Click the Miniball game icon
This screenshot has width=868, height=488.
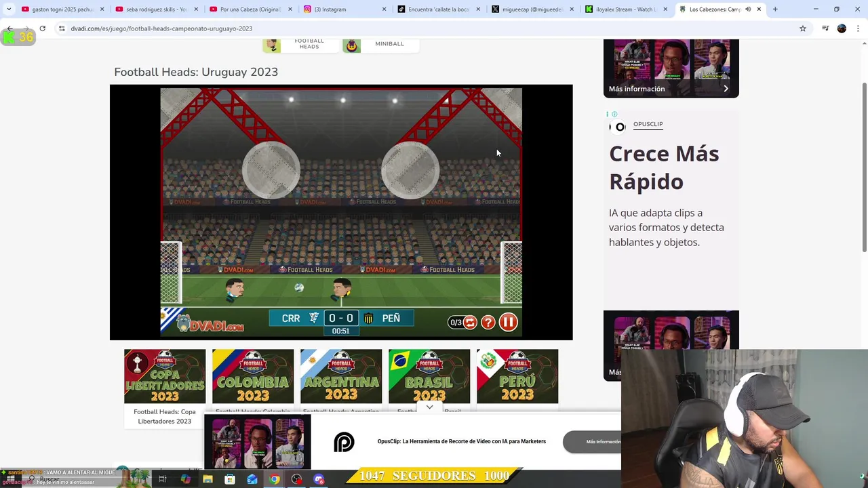coord(351,45)
